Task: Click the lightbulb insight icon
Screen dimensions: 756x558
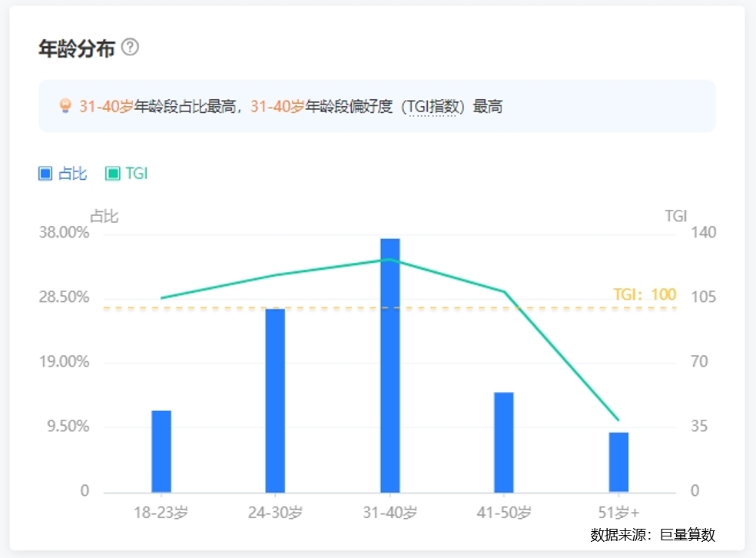Action: (65, 106)
